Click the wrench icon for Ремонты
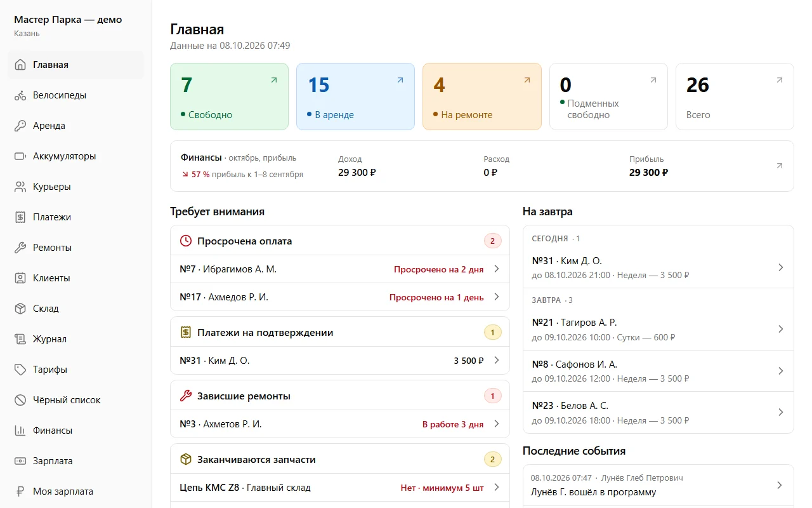 20,248
